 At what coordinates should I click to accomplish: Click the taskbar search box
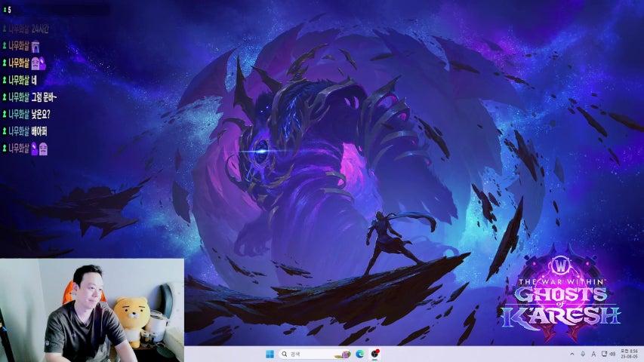tap(315, 354)
